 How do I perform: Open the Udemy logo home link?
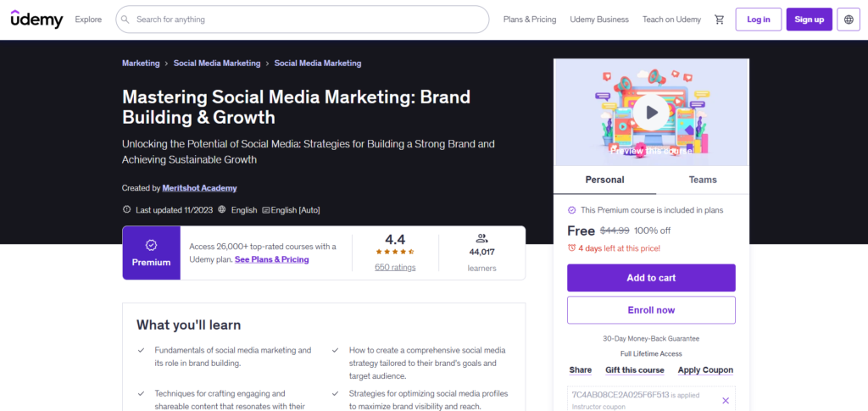click(36, 19)
